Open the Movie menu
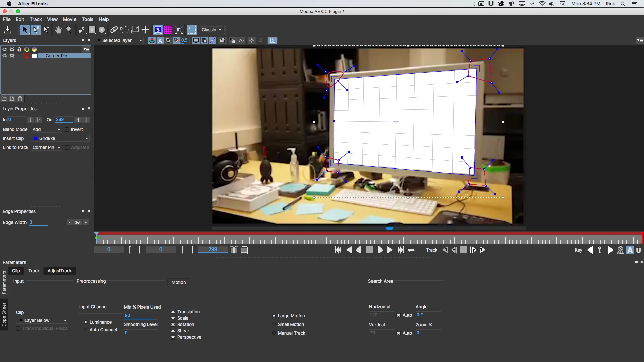644x362 pixels. coord(69,19)
